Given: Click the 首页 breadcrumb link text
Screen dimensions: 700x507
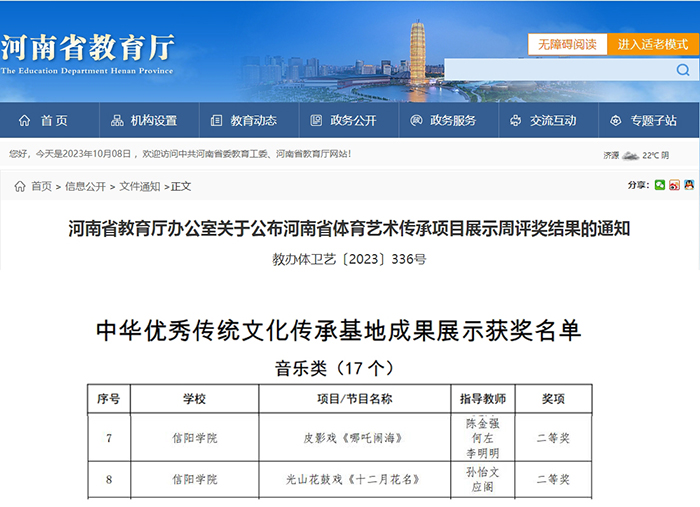Looking at the screenshot, I should (41, 186).
